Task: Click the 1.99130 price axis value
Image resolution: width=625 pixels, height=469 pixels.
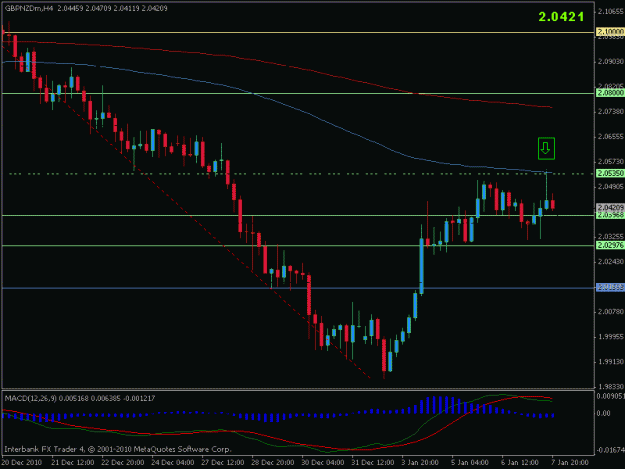Action: click(610, 362)
